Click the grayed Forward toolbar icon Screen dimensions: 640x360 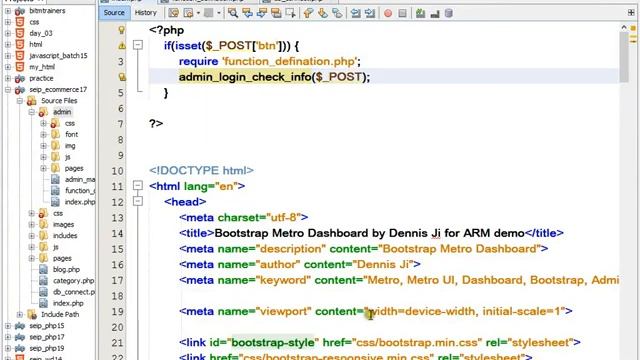click(209, 13)
